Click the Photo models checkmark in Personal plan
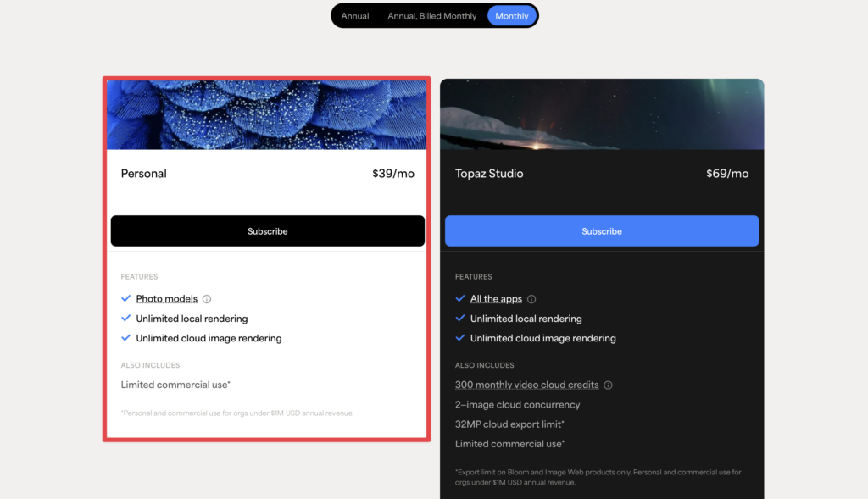868x499 pixels. pos(125,299)
